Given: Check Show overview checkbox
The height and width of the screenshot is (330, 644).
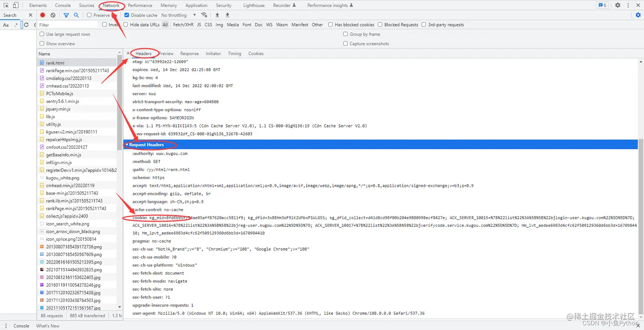Looking at the screenshot, I should tap(42, 43).
